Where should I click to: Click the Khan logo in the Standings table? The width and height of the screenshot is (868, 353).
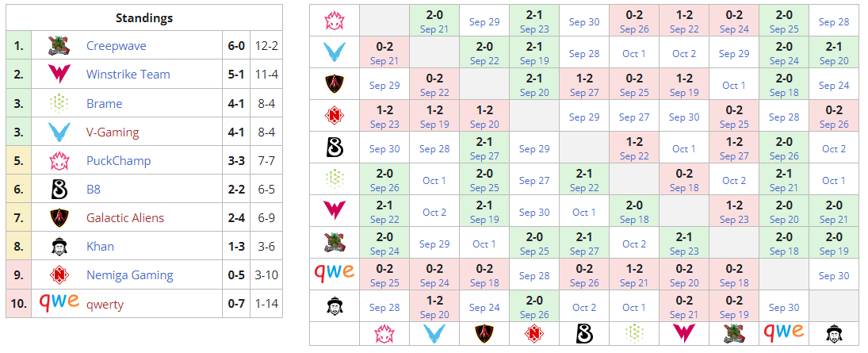click(59, 247)
